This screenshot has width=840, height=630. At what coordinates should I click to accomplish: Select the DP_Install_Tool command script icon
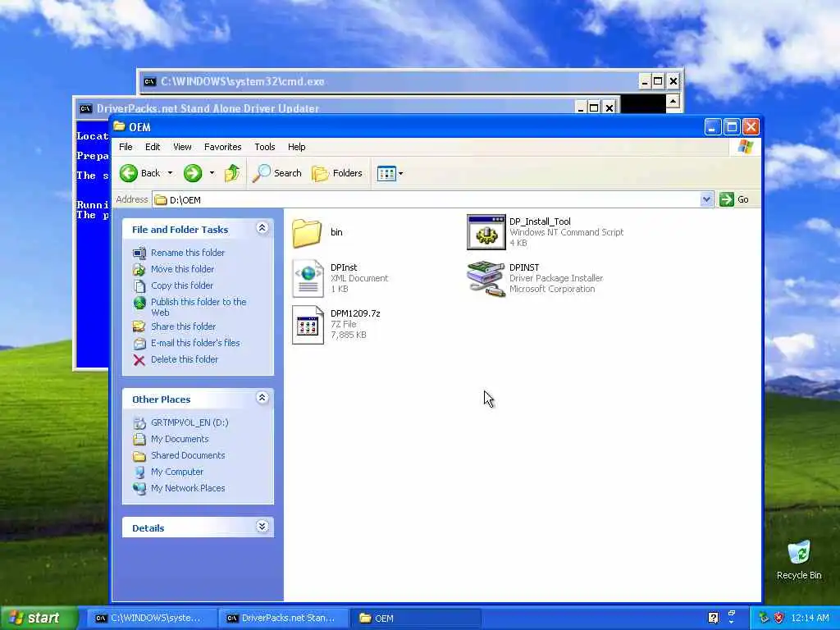[486, 232]
